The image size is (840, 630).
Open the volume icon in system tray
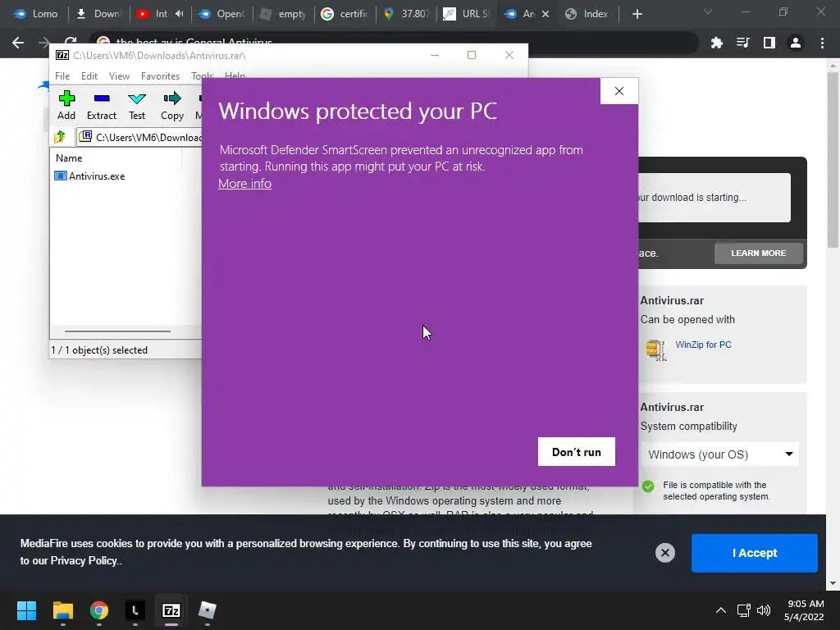click(x=764, y=610)
